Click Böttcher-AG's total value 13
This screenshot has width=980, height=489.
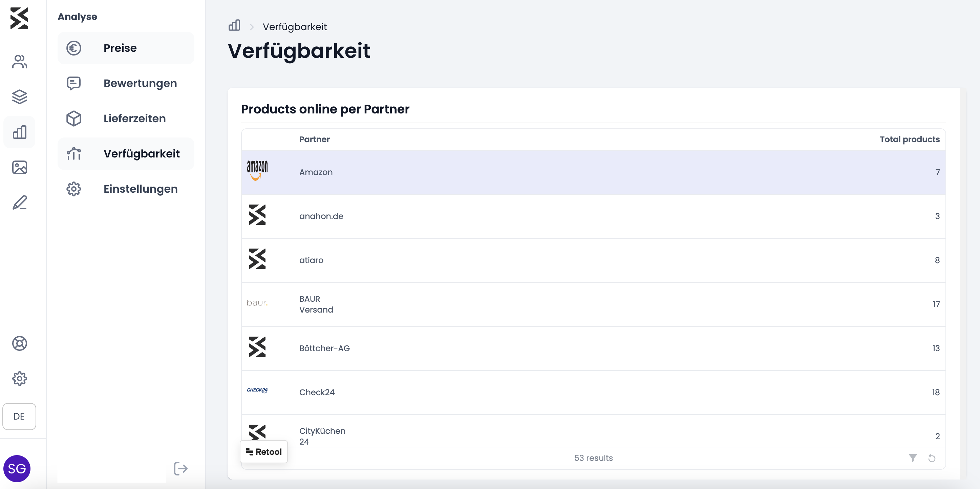936,348
